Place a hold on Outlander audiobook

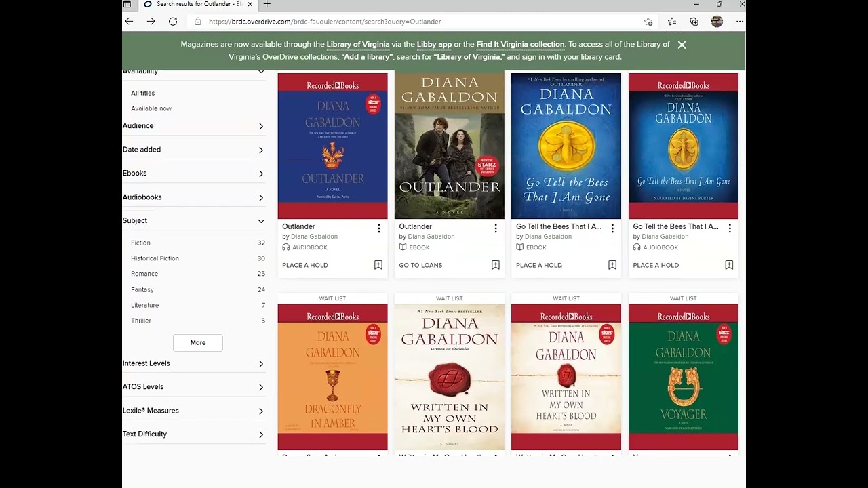click(x=305, y=265)
